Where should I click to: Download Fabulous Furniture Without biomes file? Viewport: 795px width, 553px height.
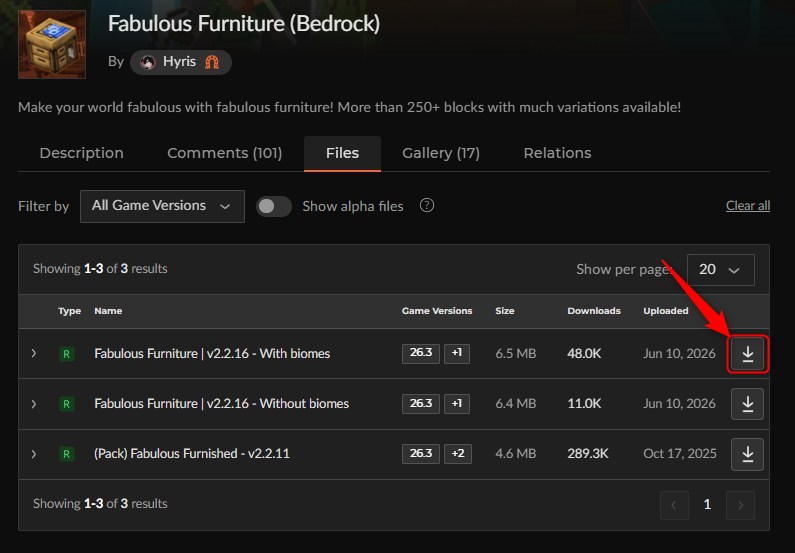point(747,404)
